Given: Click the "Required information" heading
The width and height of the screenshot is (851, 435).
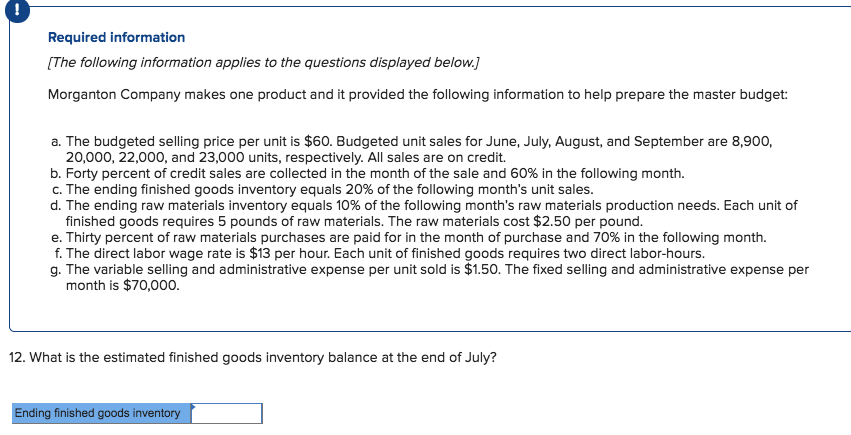Looking at the screenshot, I should [x=116, y=37].
